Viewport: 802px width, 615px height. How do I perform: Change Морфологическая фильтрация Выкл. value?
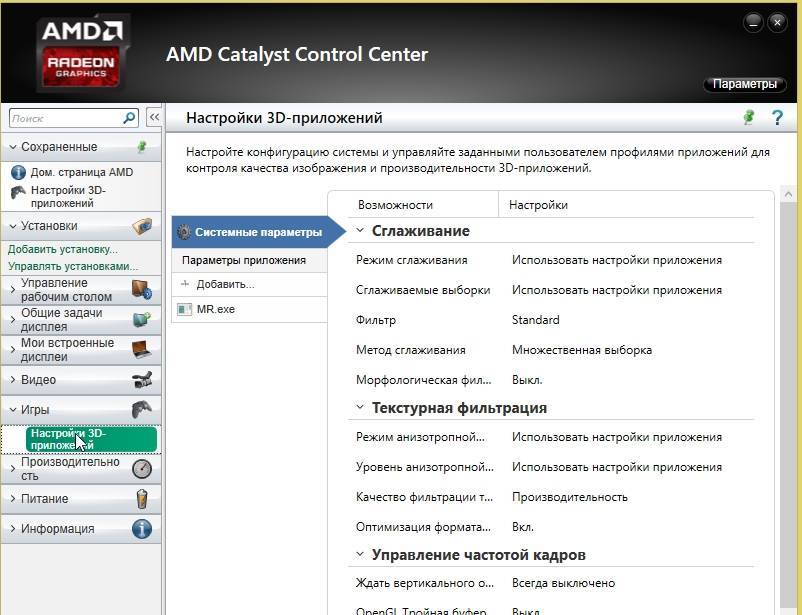click(527, 380)
